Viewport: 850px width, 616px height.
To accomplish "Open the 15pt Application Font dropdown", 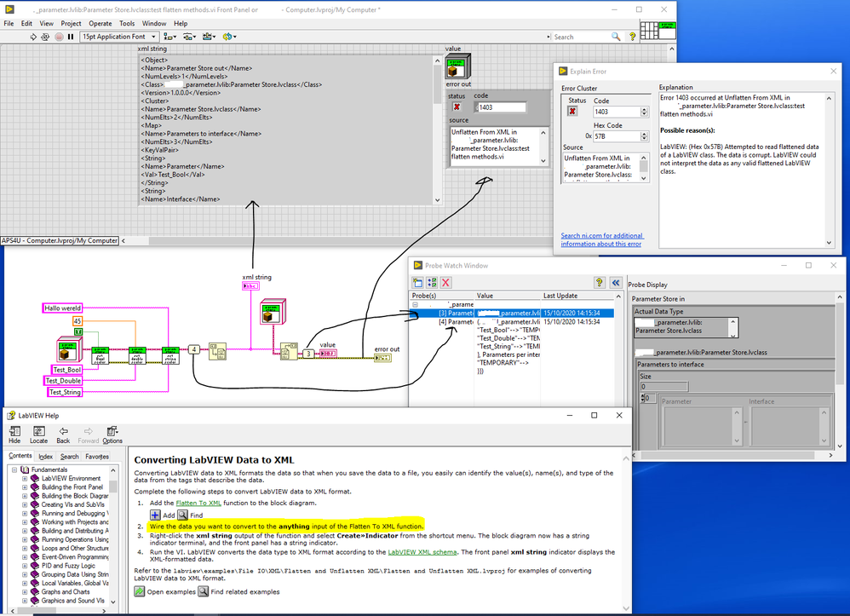I will [x=119, y=37].
